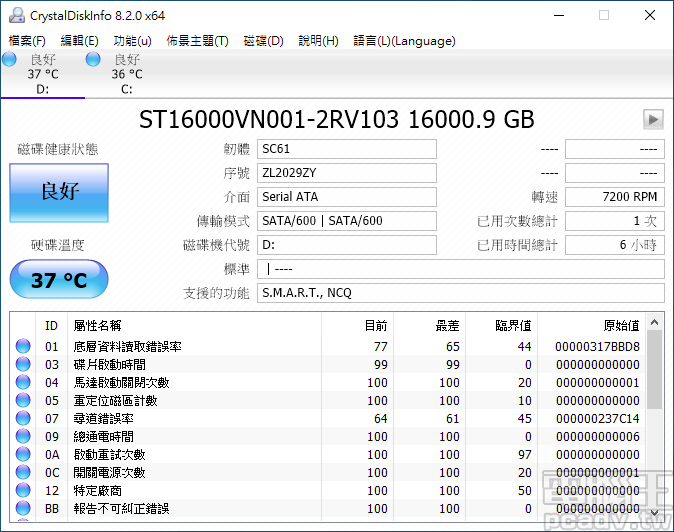Go to next disk with arrow button
Screen dimensions: 674x532
[x=653, y=119]
